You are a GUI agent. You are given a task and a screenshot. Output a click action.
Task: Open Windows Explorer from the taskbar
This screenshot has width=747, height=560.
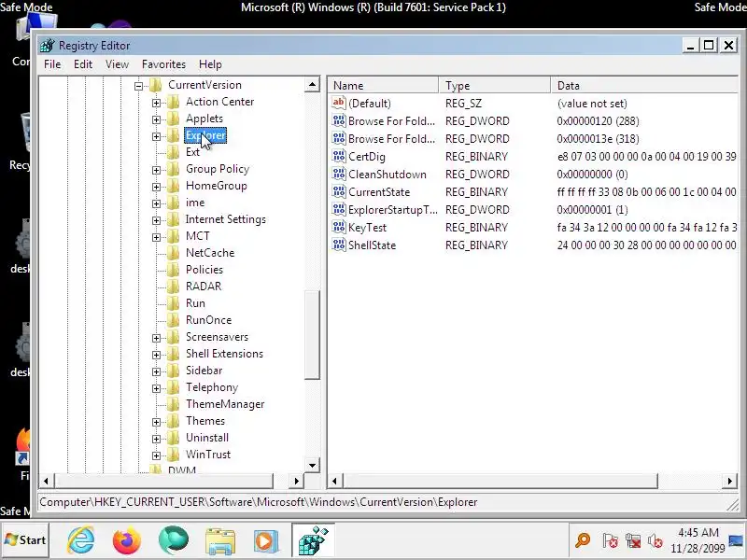point(220,541)
